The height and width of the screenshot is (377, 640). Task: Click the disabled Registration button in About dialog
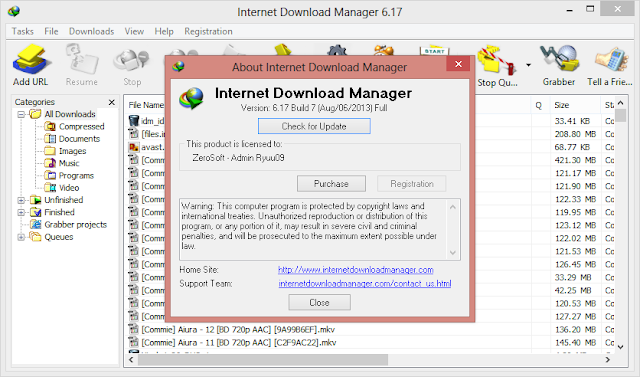point(411,184)
